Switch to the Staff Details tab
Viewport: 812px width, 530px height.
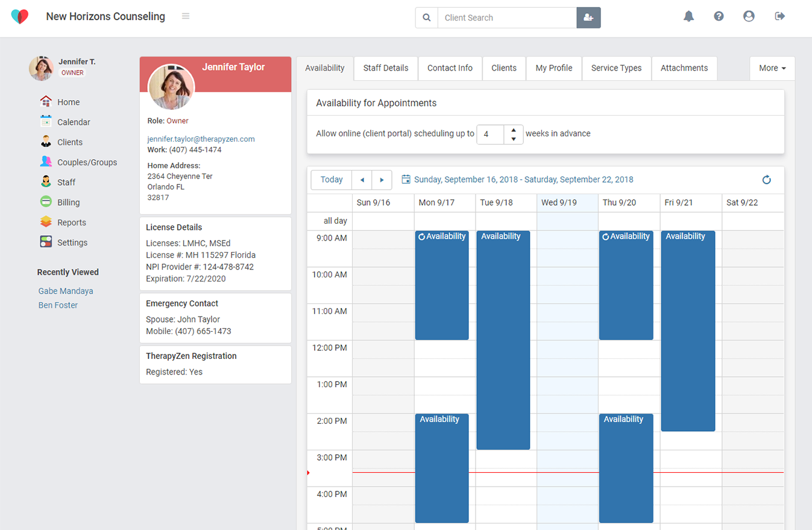point(385,68)
